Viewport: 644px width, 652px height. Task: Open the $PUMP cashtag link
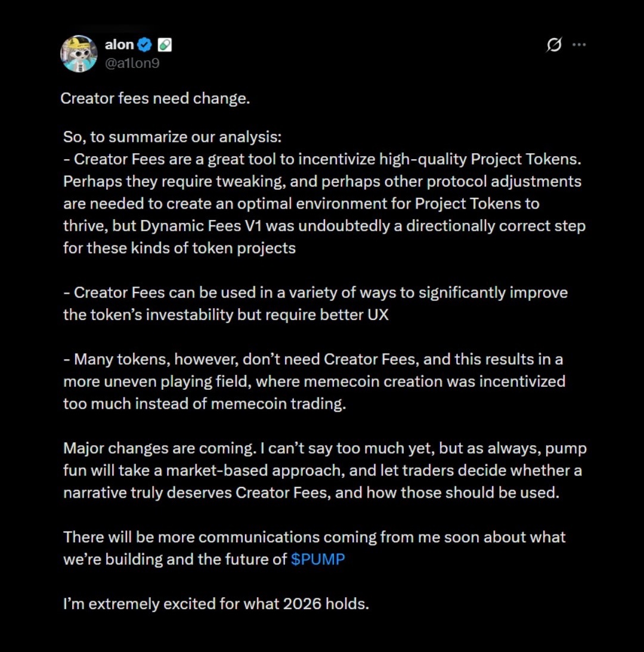point(318,560)
